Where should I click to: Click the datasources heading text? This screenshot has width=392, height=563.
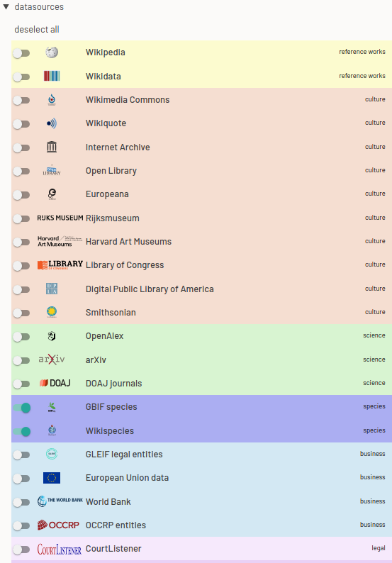[39, 7]
